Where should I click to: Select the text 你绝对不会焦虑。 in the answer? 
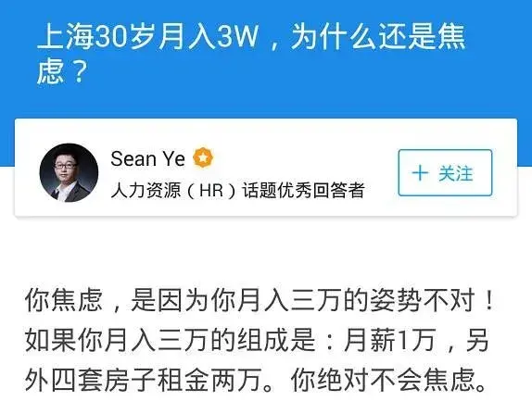[388, 380]
